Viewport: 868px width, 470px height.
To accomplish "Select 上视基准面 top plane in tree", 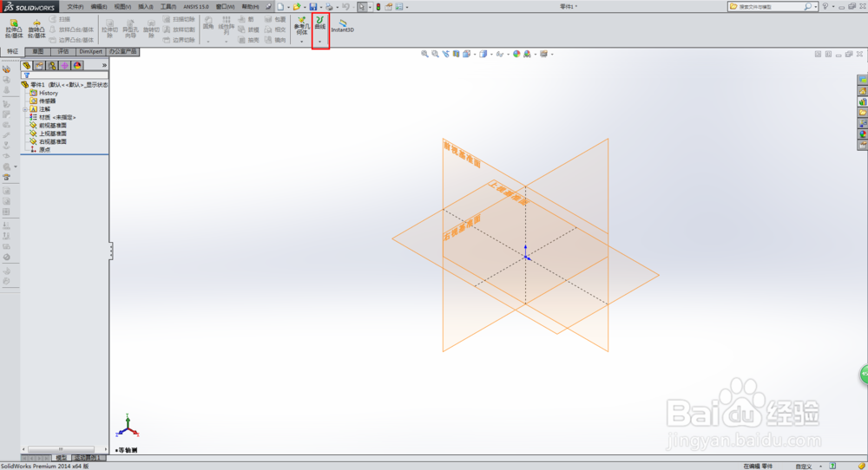I will point(48,134).
